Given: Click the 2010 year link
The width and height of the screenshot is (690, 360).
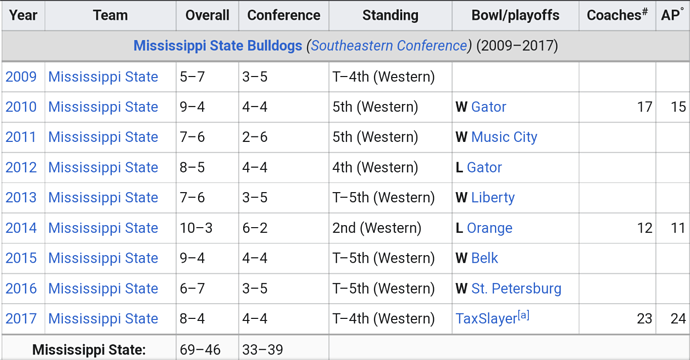Looking at the screenshot, I should click(x=21, y=107).
